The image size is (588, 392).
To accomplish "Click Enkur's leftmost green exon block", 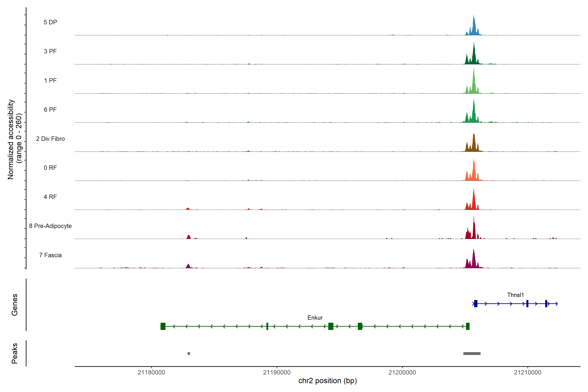I will (163, 326).
